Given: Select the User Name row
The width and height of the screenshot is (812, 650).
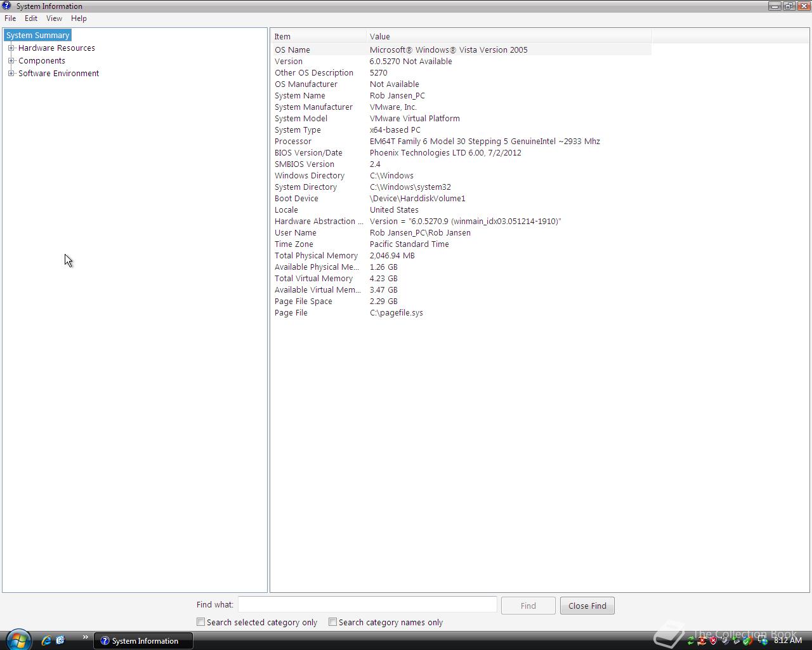Looking at the screenshot, I should [x=461, y=232].
